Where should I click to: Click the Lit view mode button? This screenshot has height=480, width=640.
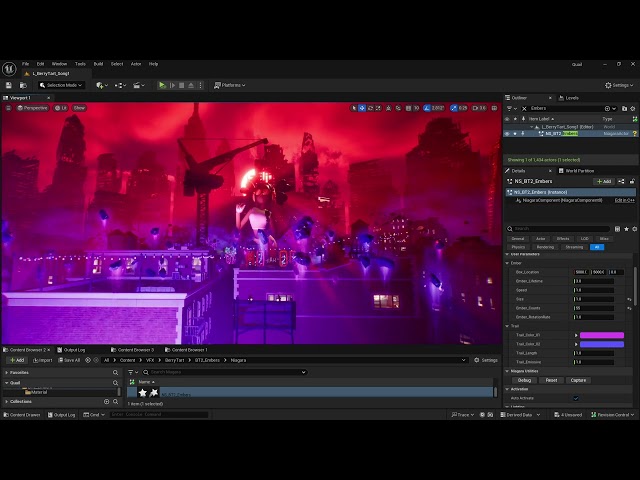pyautogui.click(x=61, y=108)
